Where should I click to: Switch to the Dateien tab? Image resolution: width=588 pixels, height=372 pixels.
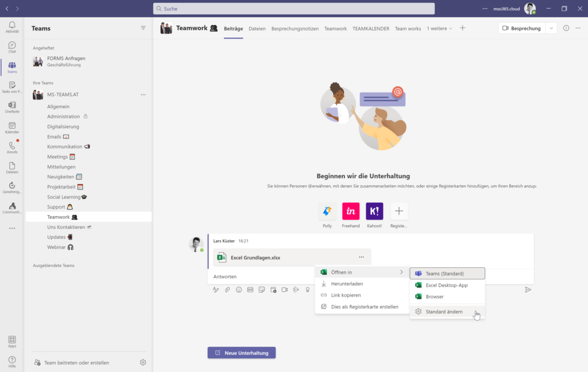257,29
